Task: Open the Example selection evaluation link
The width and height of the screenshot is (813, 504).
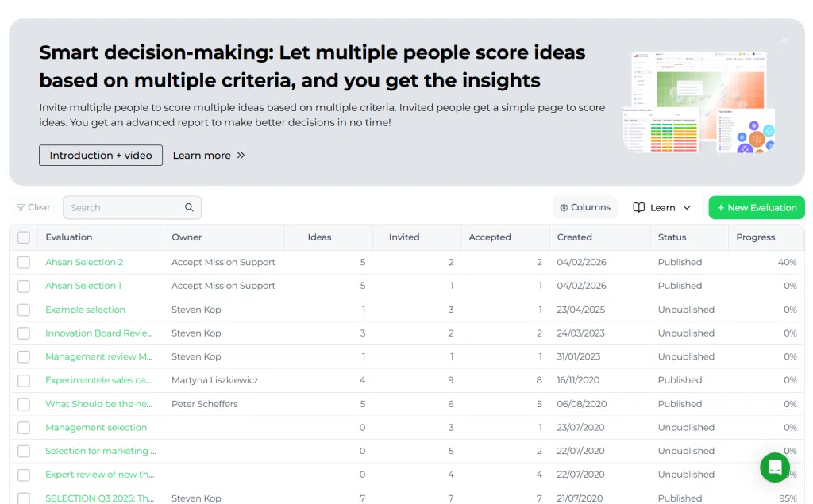Action: (85, 310)
